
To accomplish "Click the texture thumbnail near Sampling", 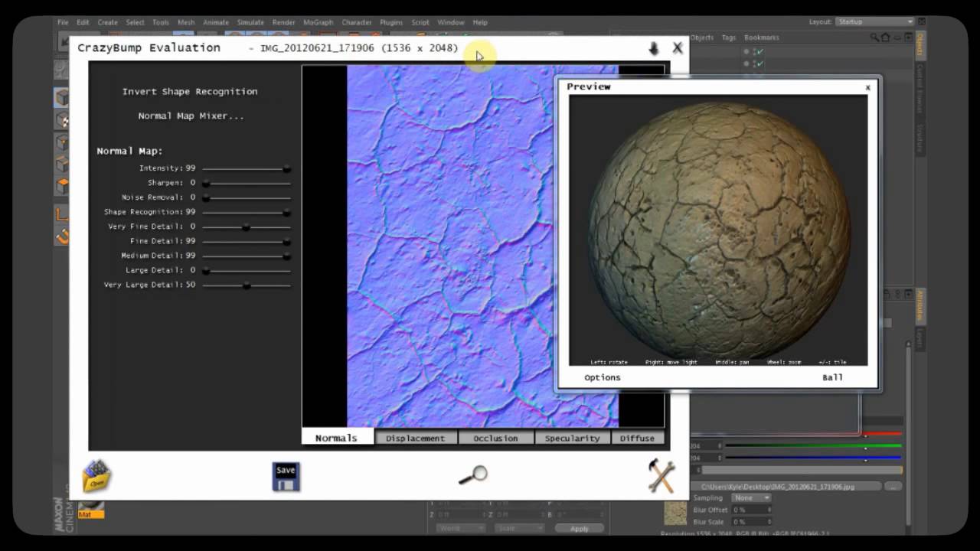I will coord(675,512).
